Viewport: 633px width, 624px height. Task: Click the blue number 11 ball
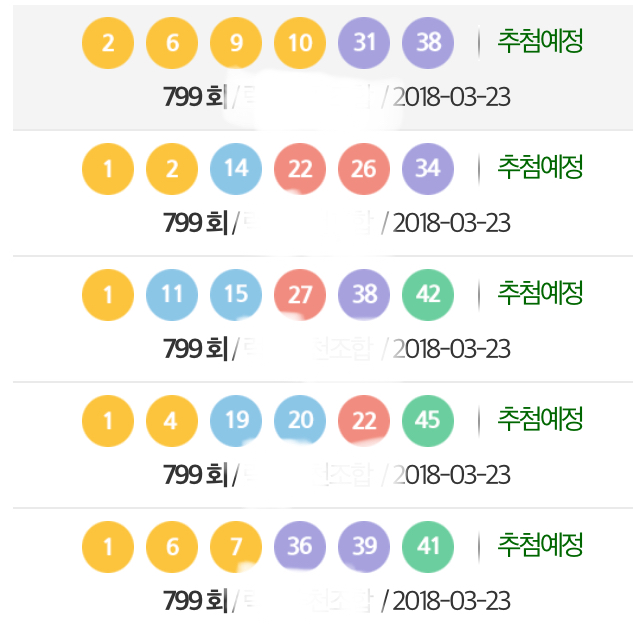click(172, 294)
